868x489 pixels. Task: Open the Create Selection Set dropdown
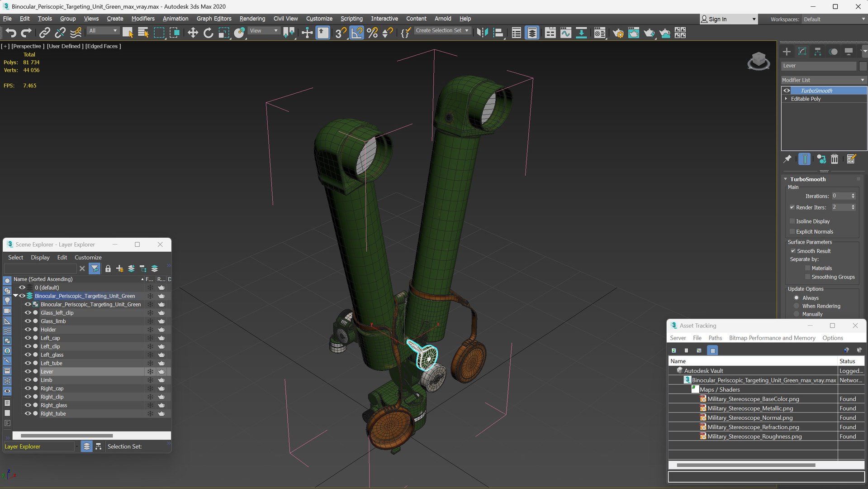(442, 30)
